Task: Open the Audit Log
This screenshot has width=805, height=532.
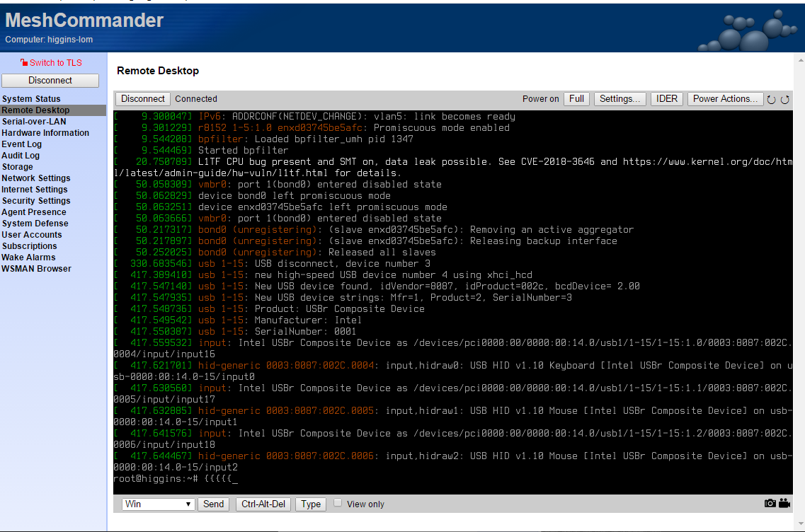Action: point(21,155)
